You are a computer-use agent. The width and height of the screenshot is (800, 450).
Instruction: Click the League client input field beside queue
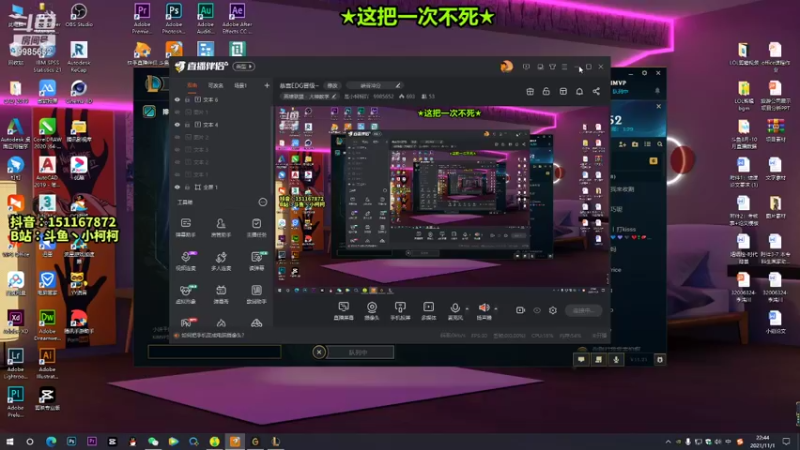pos(214,352)
